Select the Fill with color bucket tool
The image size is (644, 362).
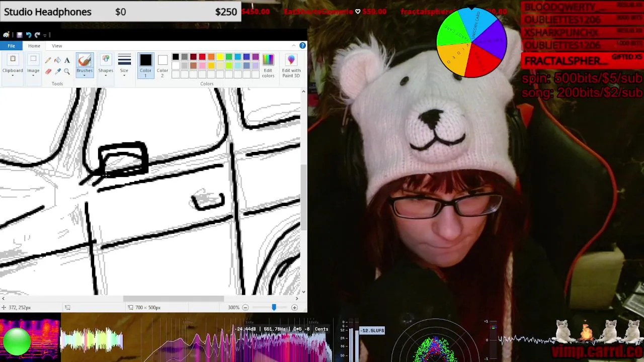57,60
